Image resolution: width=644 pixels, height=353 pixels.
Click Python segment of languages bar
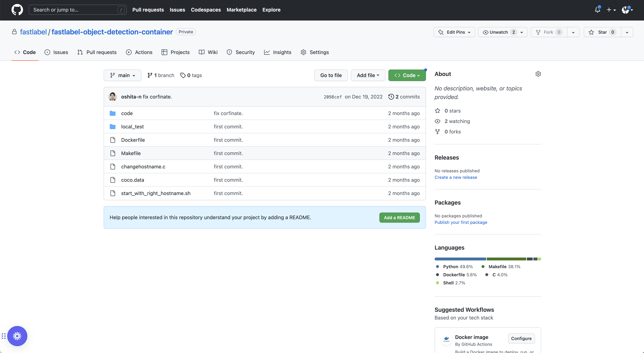460,259
